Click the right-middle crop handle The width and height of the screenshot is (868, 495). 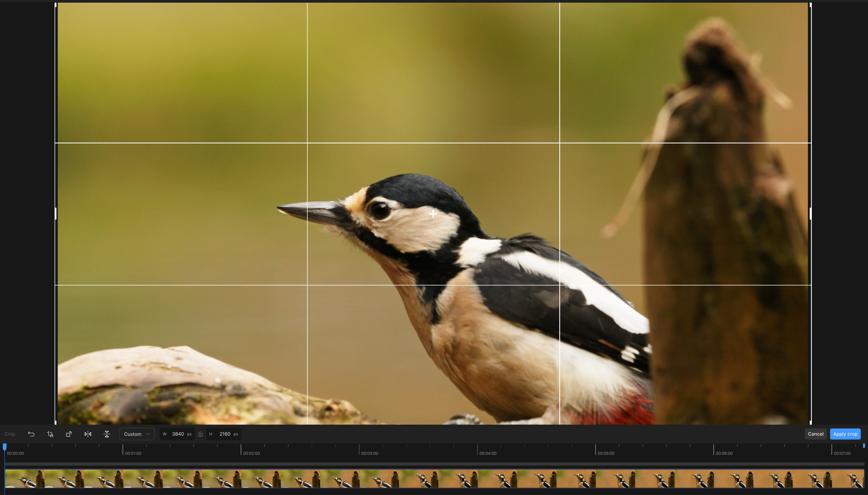[811, 214]
